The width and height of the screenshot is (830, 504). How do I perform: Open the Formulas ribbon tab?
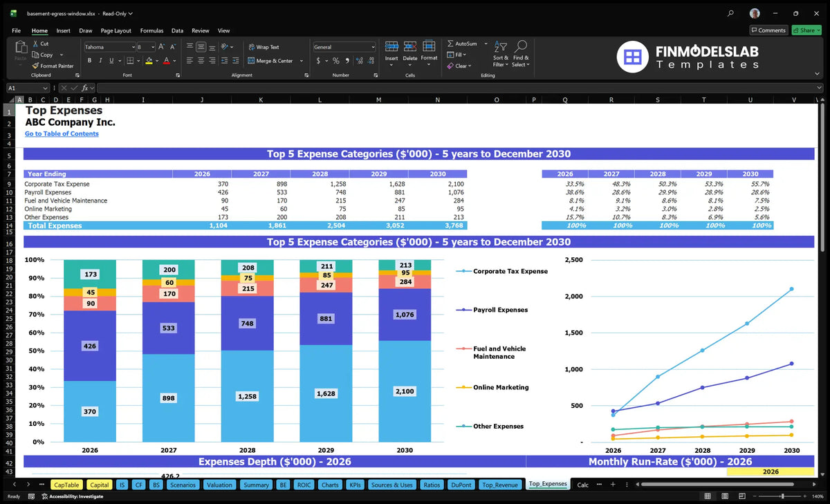(151, 30)
